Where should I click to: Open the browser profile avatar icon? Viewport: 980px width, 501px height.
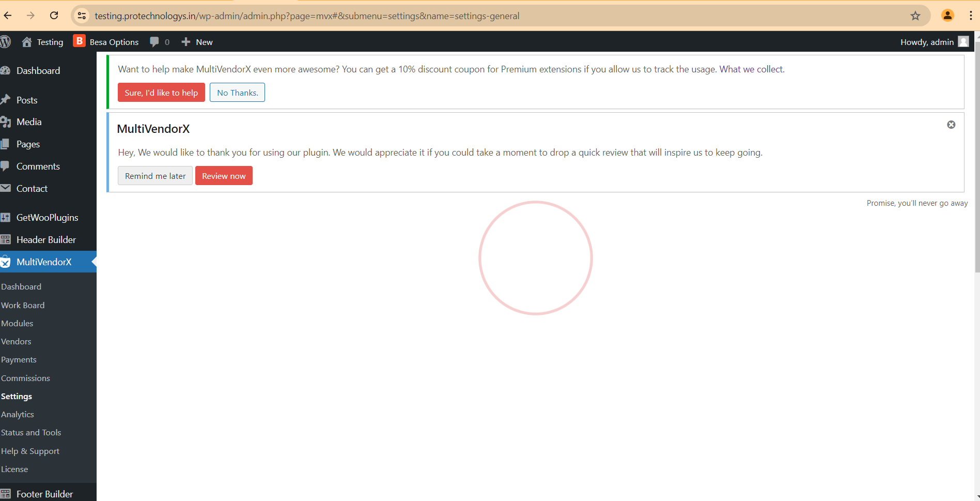pyautogui.click(x=947, y=16)
